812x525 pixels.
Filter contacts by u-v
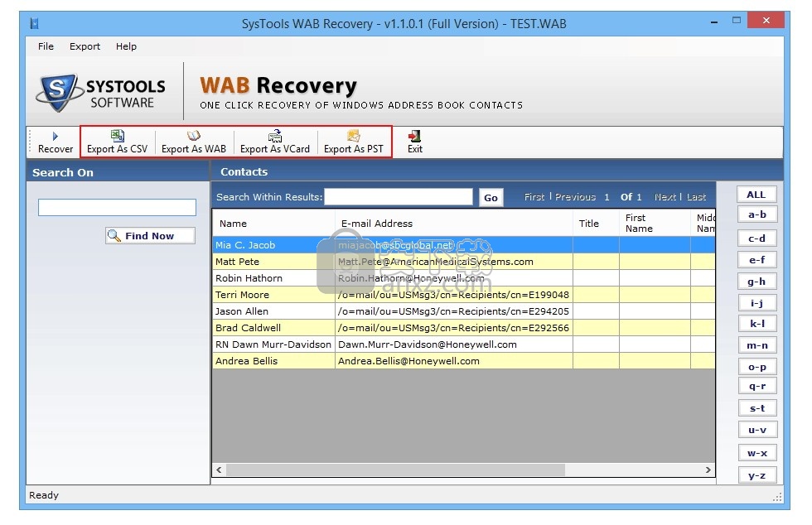coord(757,430)
